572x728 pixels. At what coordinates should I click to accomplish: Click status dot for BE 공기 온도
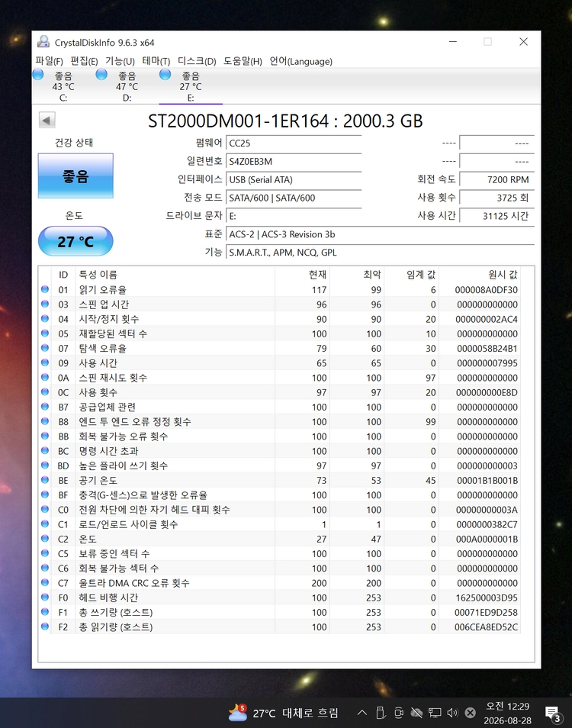(x=45, y=480)
